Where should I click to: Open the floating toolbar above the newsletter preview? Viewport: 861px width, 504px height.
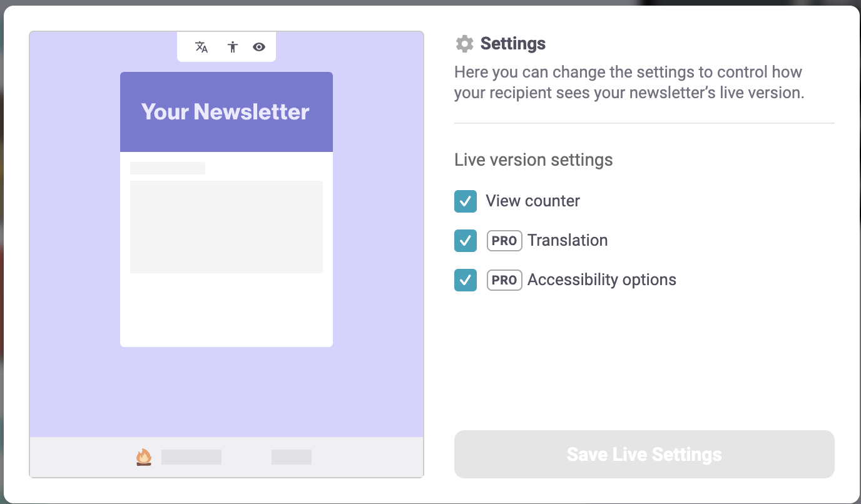(227, 46)
